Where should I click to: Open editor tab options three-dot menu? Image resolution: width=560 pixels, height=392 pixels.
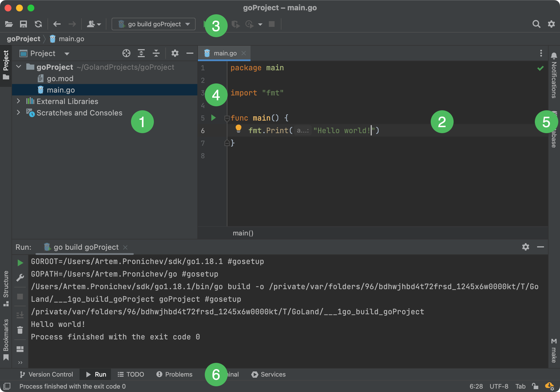(541, 53)
